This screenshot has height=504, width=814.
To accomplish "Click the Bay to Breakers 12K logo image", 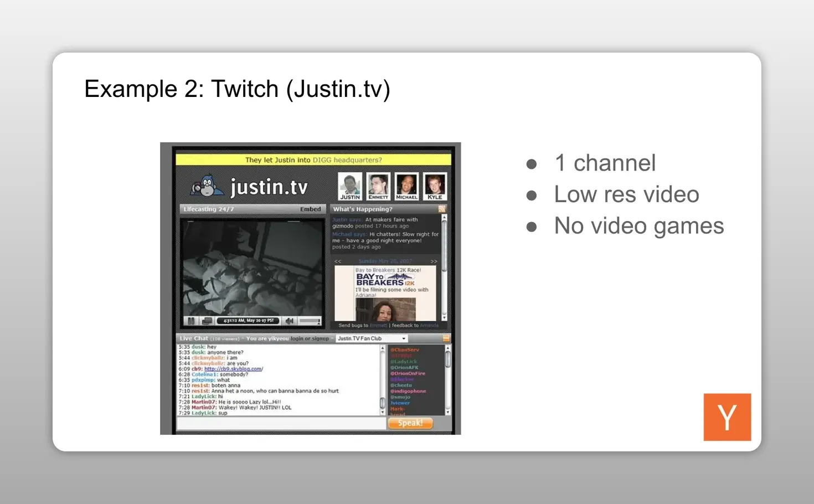I will click(385, 280).
